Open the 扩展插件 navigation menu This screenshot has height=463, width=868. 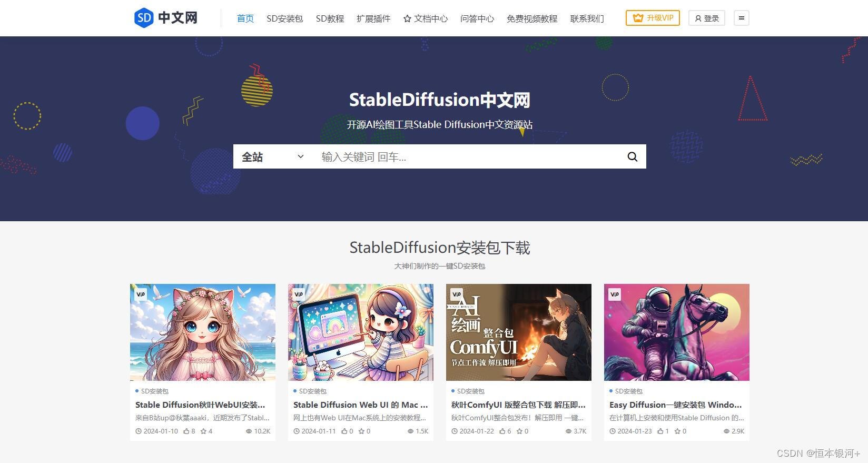[x=373, y=18]
